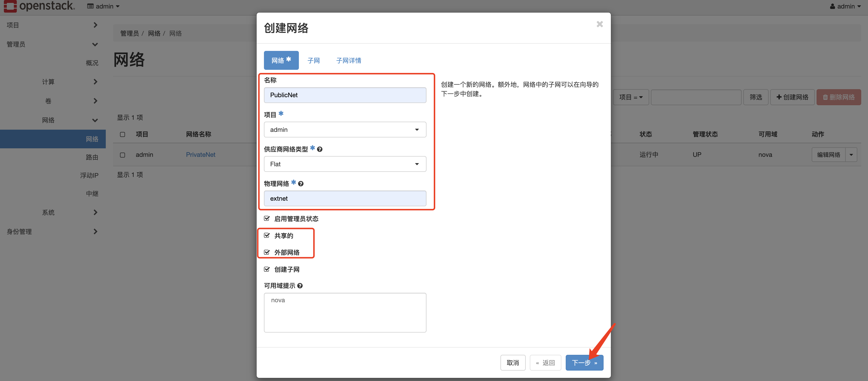868x381 pixels.
Task: Click inside the 名称 input field
Action: (345, 95)
